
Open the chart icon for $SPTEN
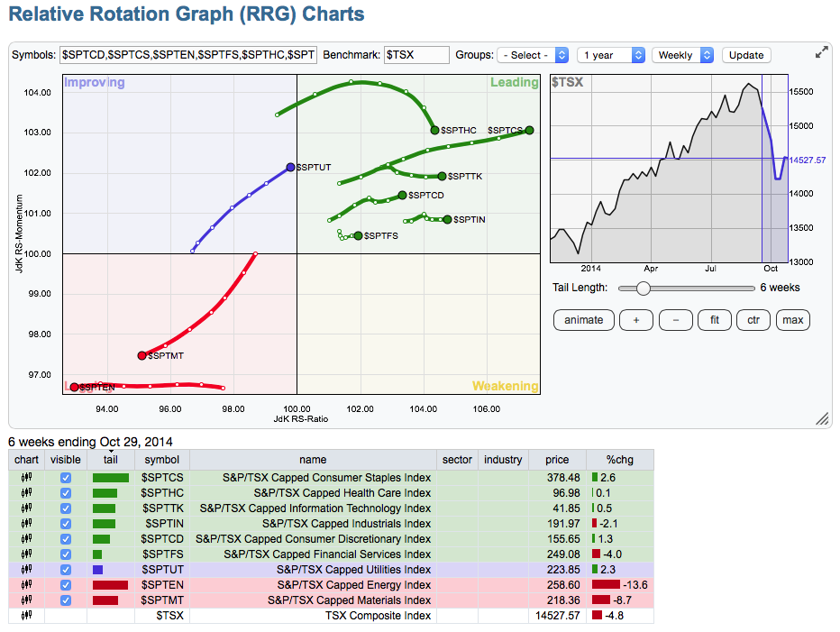click(25, 585)
